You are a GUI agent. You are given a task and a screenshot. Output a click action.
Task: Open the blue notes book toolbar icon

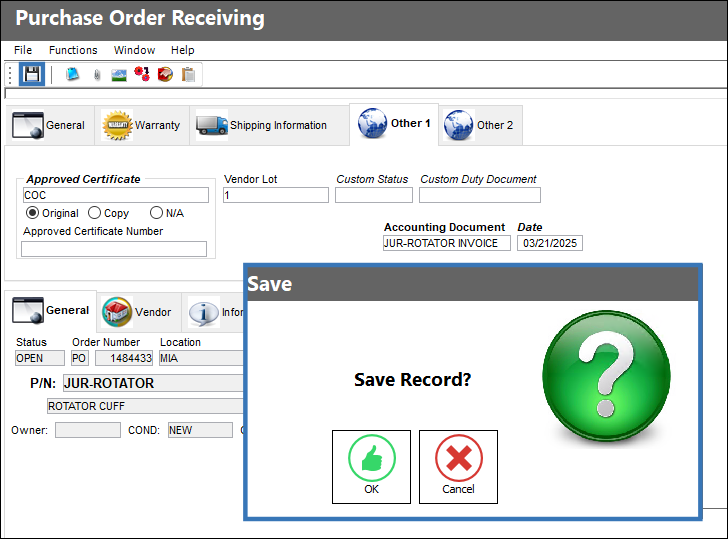click(72, 74)
